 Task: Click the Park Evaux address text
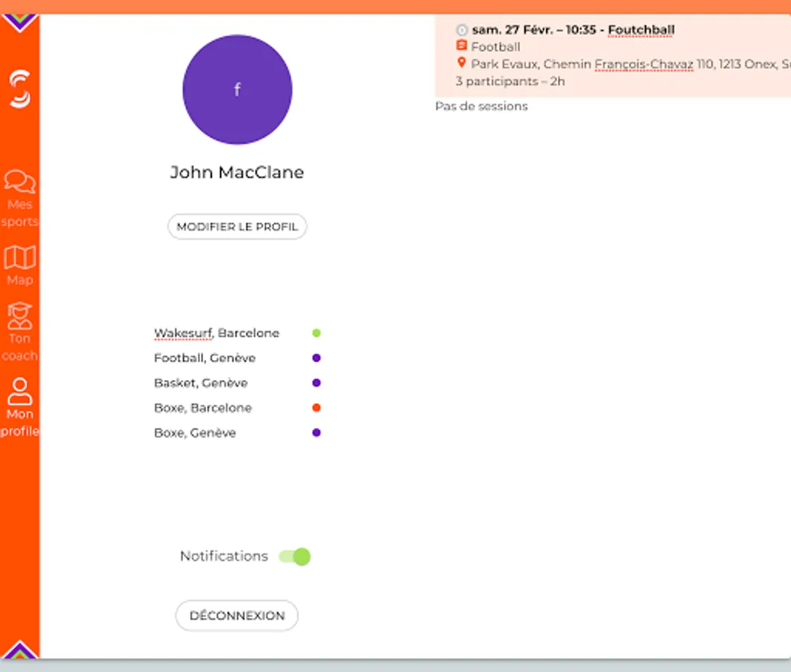630,64
